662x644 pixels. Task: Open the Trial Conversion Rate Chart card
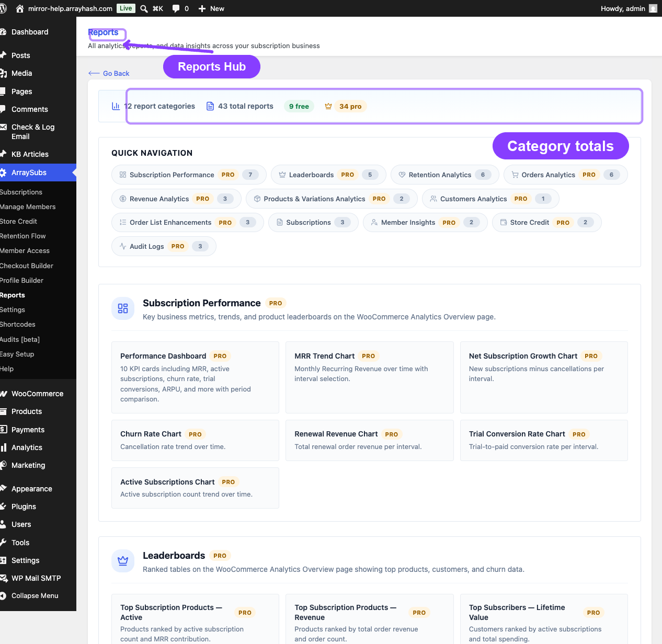[544, 440]
